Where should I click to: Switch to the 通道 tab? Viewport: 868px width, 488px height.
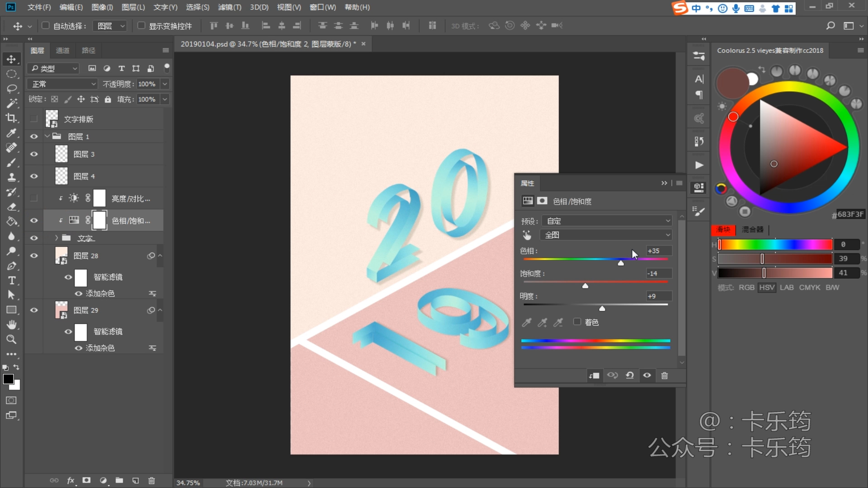62,51
